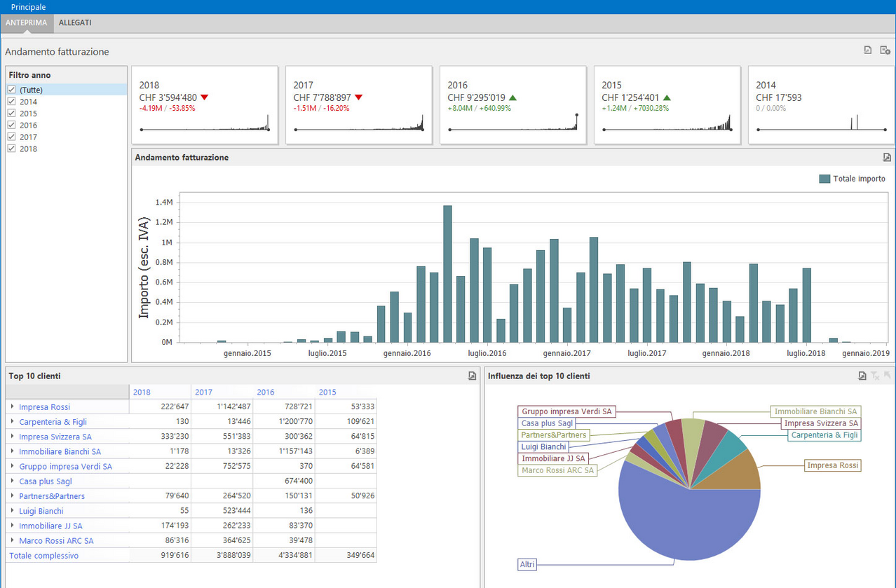Expand the Impresa Rossi row

(13, 406)
